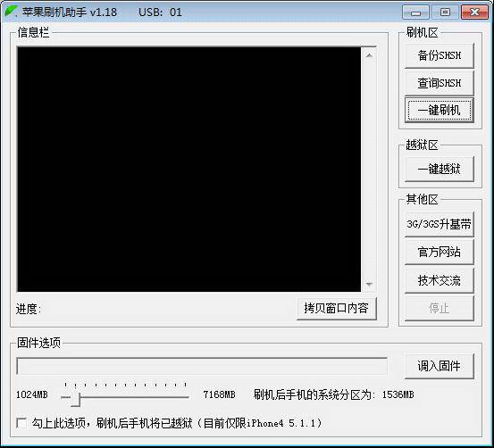Click the 进度 progress label
494x448 pixels.
(x=29, y=309)
